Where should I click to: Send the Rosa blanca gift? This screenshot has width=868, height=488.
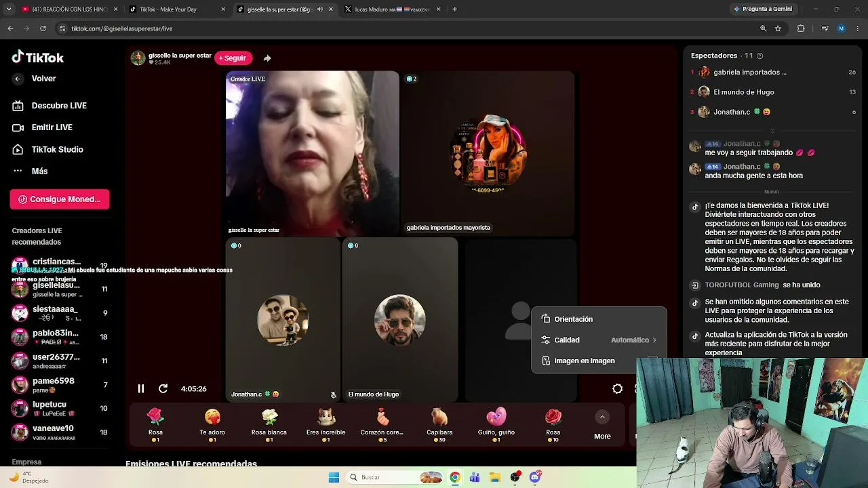pyautogui.click(x=269, y=426)
